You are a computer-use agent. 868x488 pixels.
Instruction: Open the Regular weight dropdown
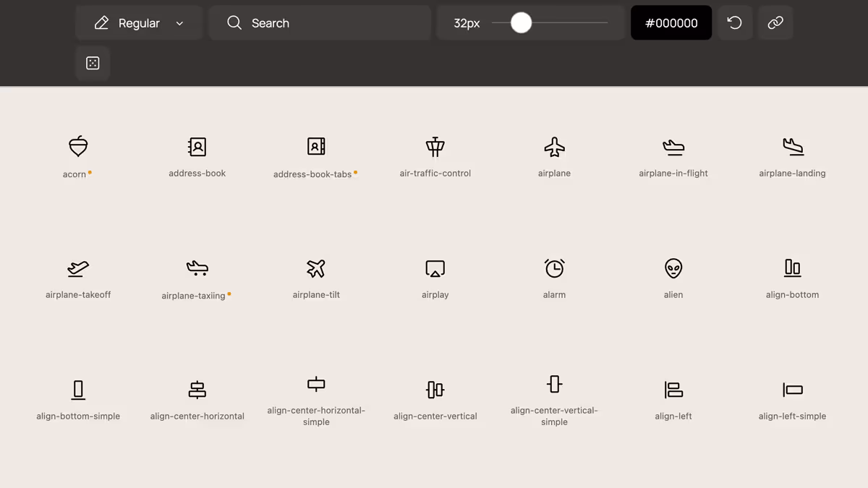click(139, 22)
